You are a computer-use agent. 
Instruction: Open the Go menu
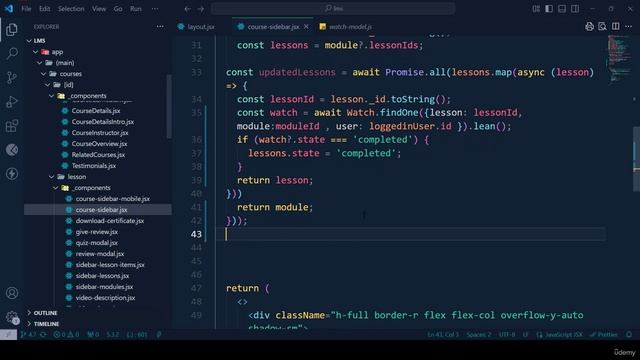click(118, 9)
